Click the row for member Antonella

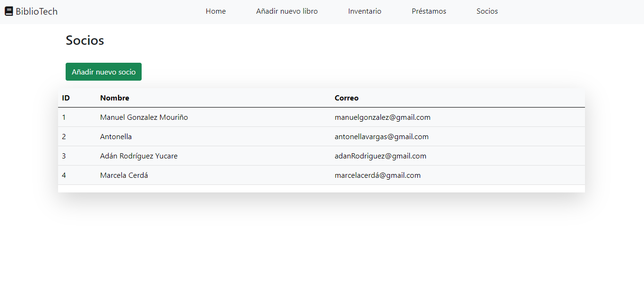(116, 136)
